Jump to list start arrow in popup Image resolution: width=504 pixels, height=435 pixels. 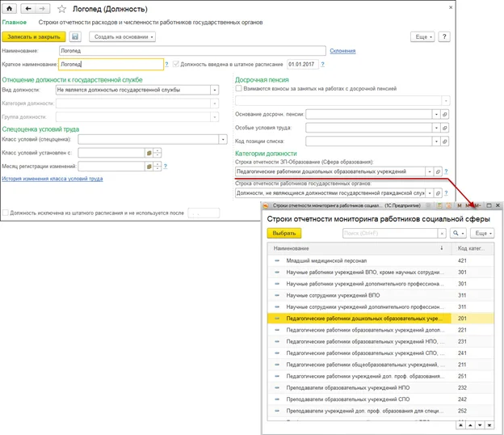tap(460, 425)
